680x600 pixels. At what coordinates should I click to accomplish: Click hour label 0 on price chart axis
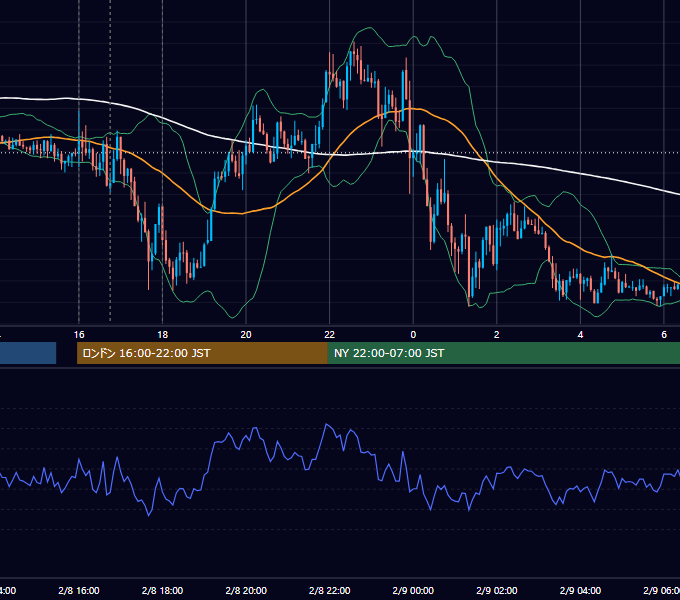[x=413, y=335]
